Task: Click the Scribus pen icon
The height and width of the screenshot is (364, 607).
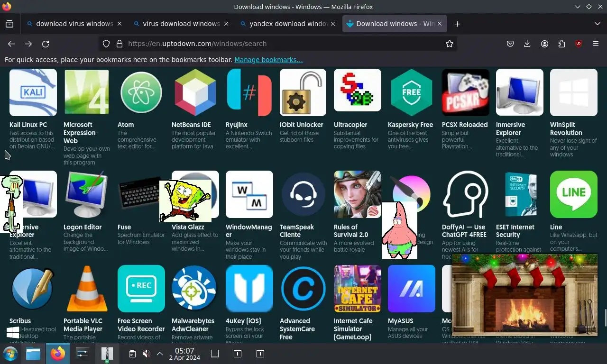Action: click(x=33, y=289)
